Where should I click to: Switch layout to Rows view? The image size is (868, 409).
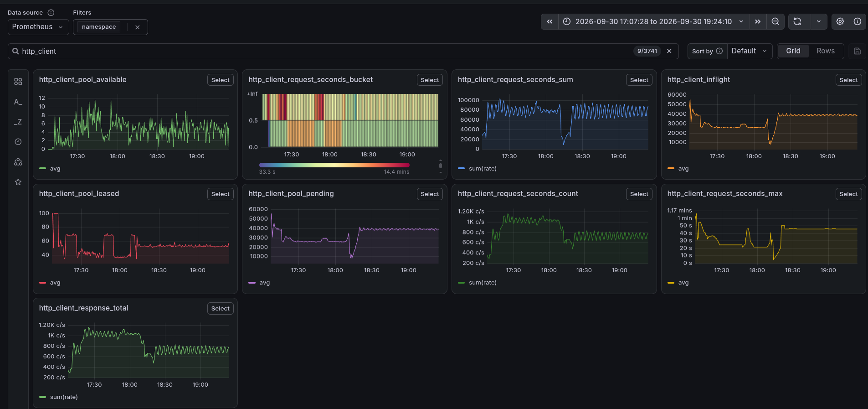pos(826,51)
